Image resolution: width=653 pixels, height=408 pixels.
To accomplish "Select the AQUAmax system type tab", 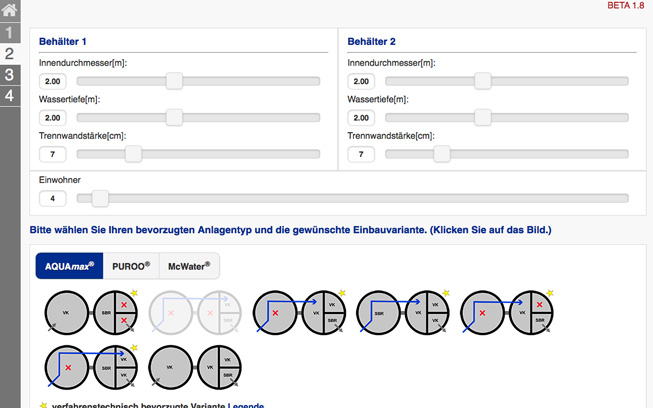I will tap(69, 266).
